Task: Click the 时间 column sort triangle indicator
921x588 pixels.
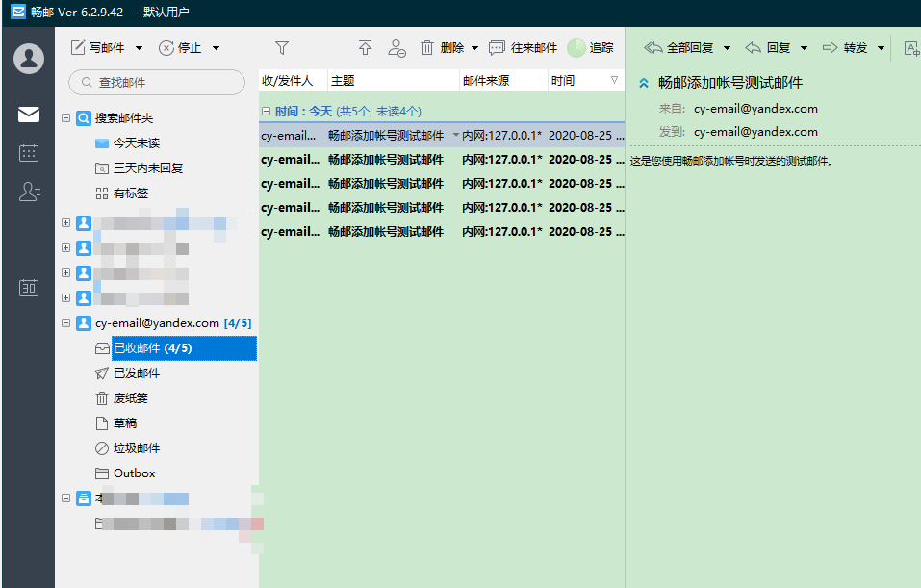Action: [614, 80]
